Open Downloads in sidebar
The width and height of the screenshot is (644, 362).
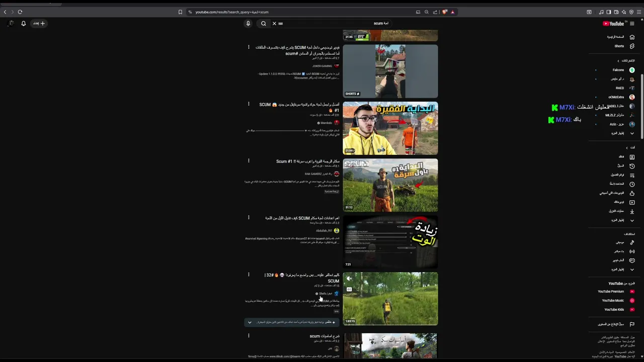[x=621, y=211]
